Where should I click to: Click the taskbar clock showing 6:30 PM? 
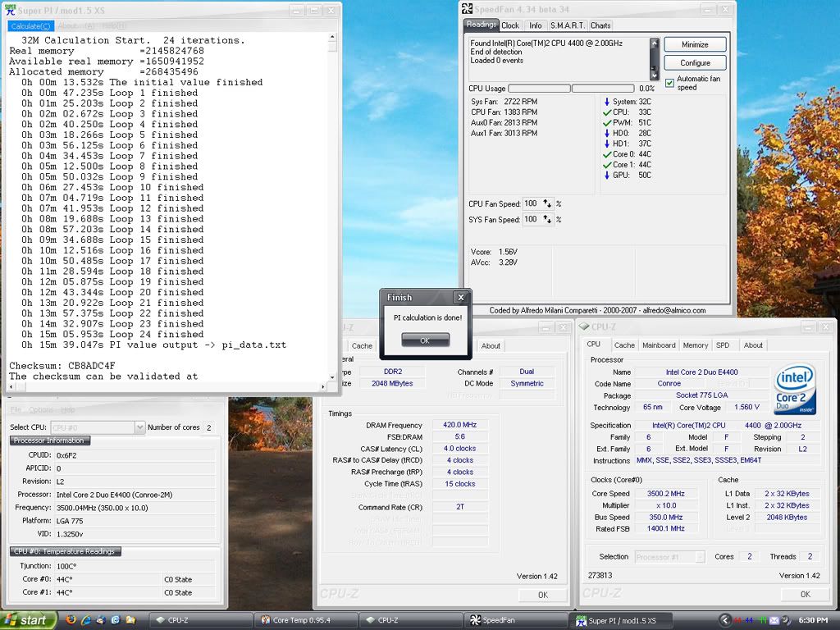813,620
